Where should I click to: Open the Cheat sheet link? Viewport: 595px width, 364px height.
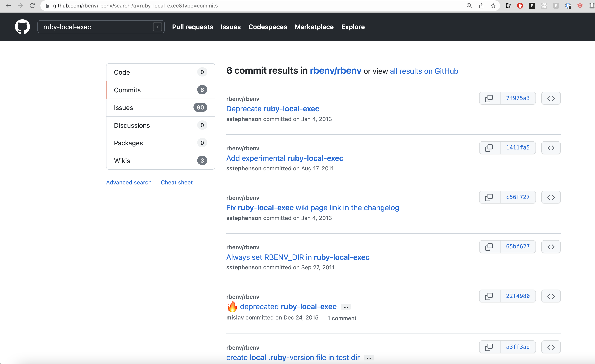point(176,183)
